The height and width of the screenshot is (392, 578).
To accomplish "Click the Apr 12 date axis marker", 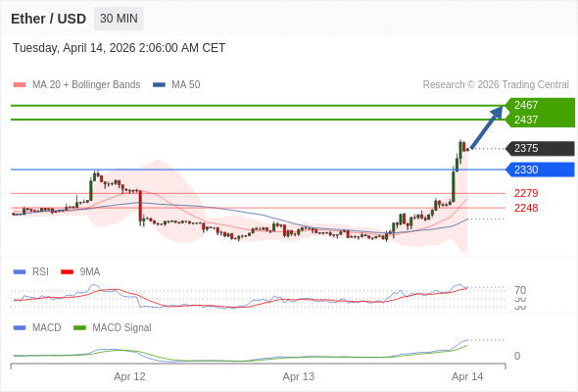I will point(129,376).
